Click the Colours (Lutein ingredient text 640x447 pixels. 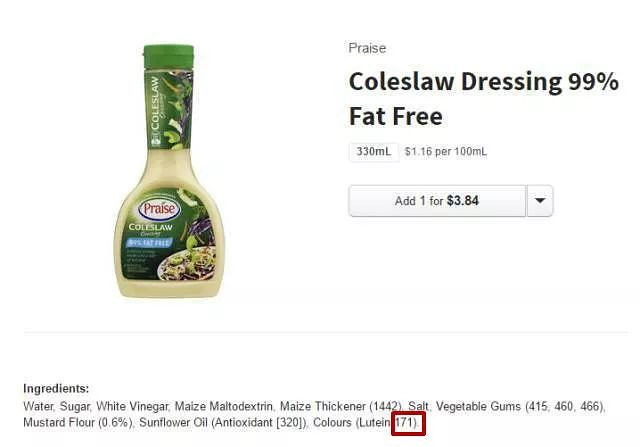click(x=351, y=423)
